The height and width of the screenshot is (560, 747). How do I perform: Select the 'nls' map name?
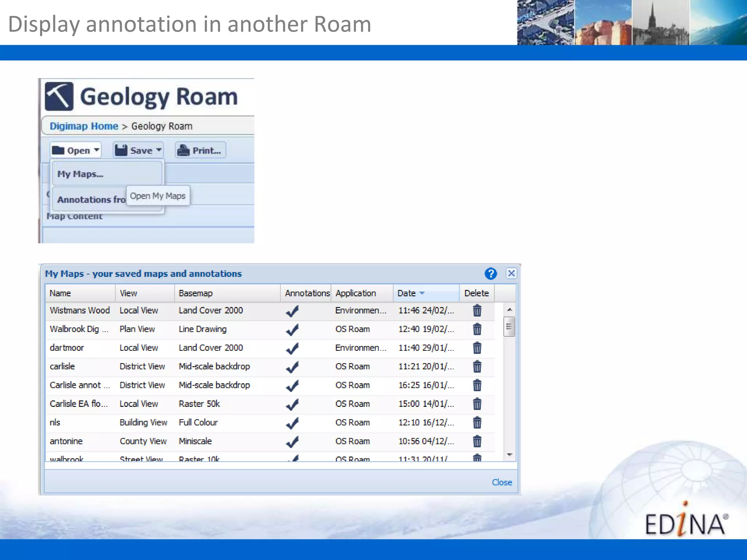click(x=55, y=423)
